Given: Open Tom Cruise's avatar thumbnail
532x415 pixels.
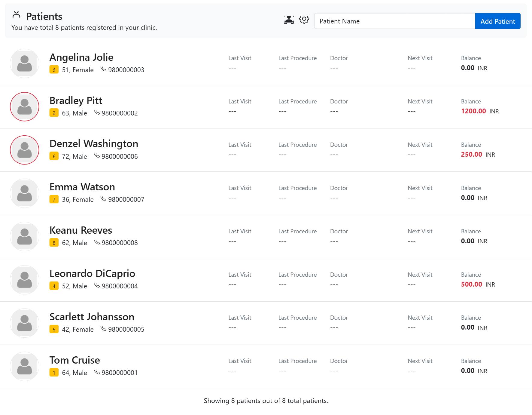Looking at the screenshot, I should click(25, 366).
